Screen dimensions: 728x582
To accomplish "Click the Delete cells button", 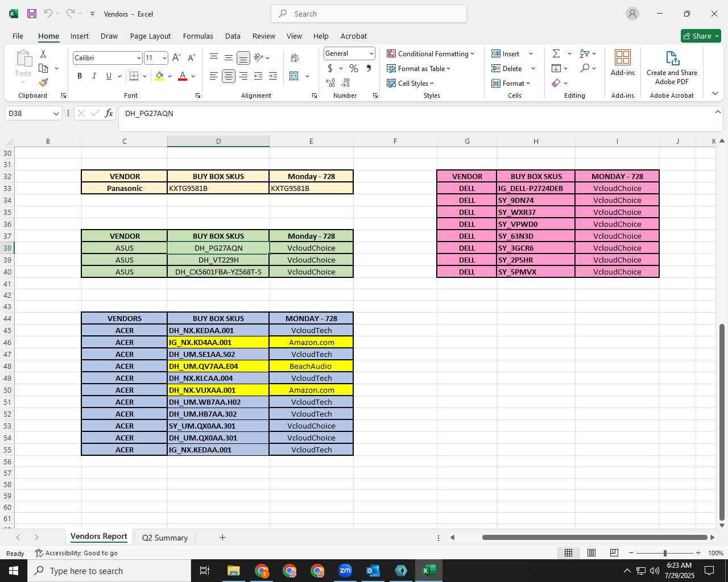I will click(507, 68).
